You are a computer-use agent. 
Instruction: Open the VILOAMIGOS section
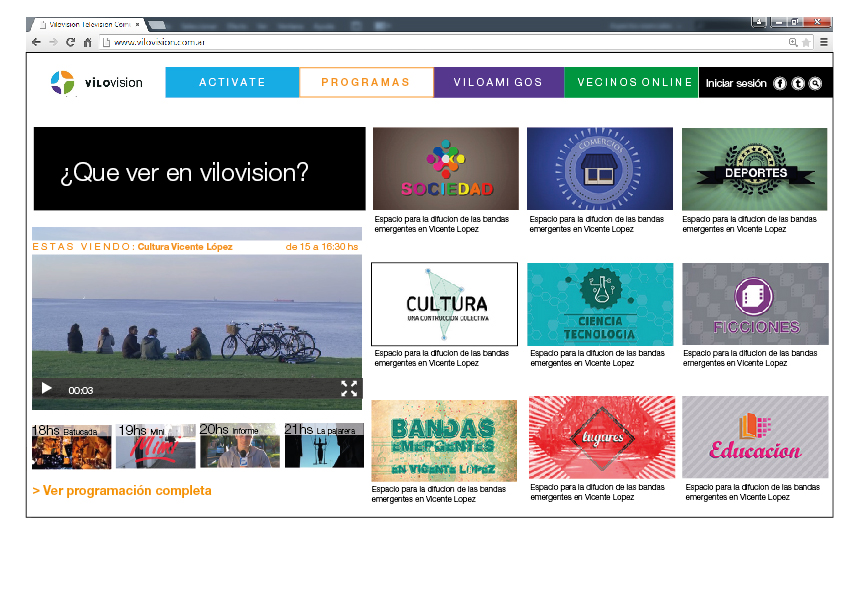[498, 82]
